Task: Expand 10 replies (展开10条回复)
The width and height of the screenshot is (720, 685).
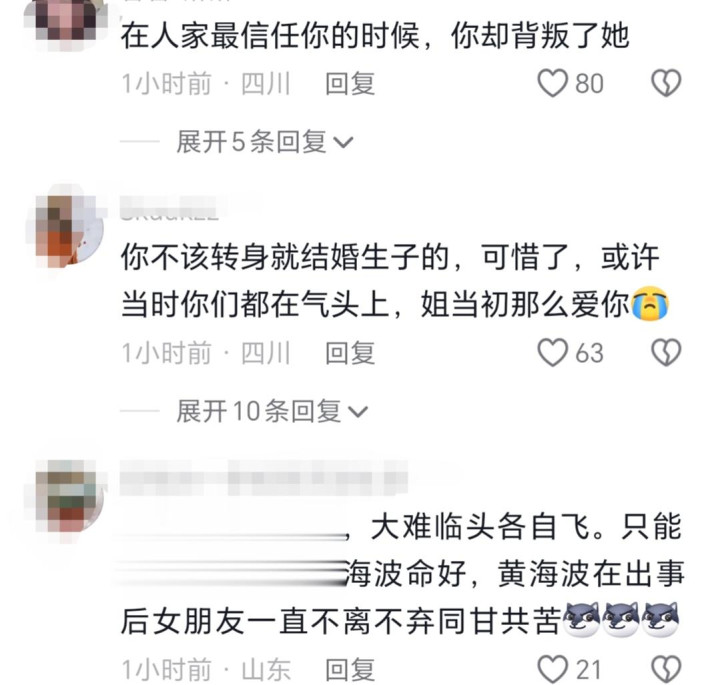Action: [x=272, y=411]
